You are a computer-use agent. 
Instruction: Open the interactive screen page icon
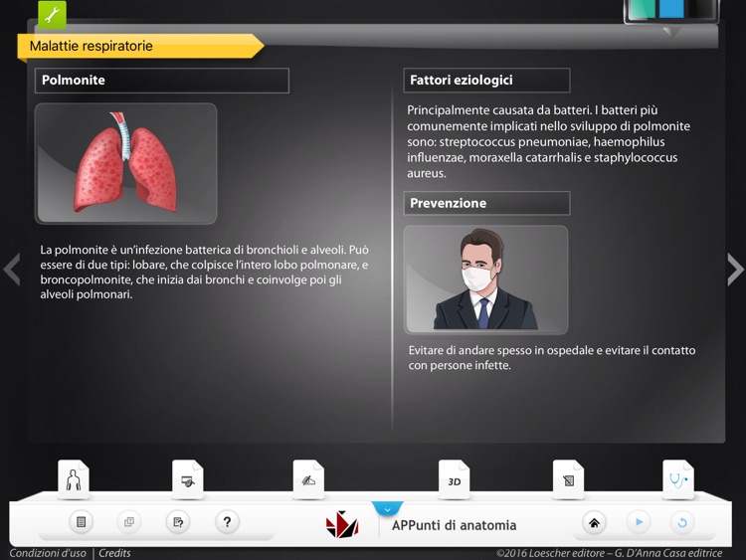(187, 479)
